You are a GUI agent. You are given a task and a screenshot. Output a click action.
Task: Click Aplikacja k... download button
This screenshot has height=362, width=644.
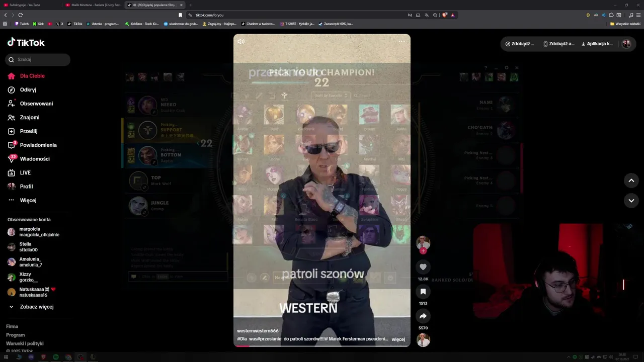click(x=597, y=44)
